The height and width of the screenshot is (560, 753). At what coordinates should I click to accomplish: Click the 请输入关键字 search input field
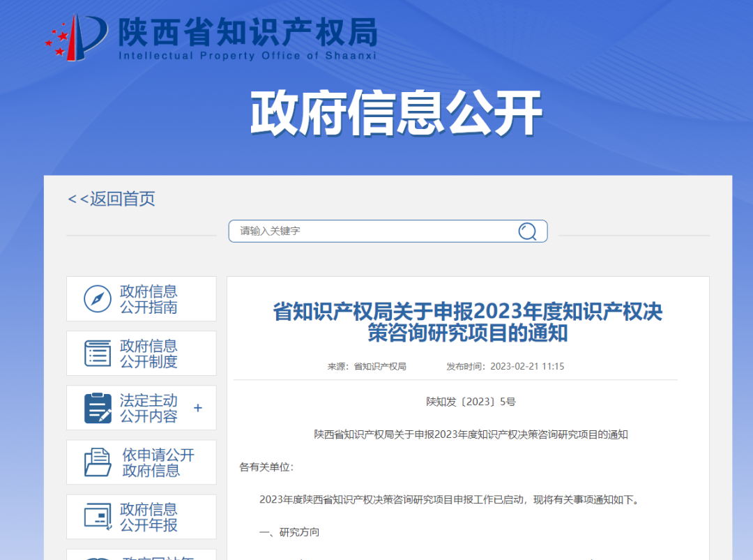pyautogui.click(x=349, y=231)
